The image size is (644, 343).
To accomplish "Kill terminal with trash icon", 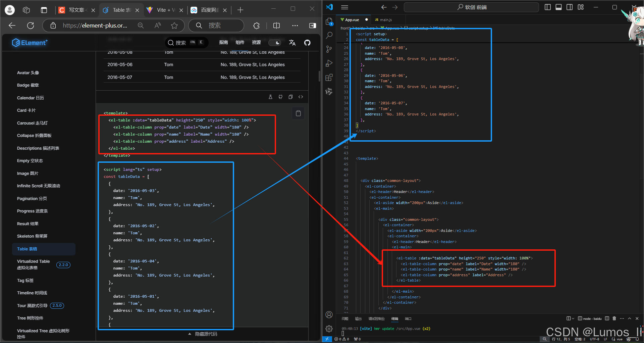I will click(x=614, y=318).
